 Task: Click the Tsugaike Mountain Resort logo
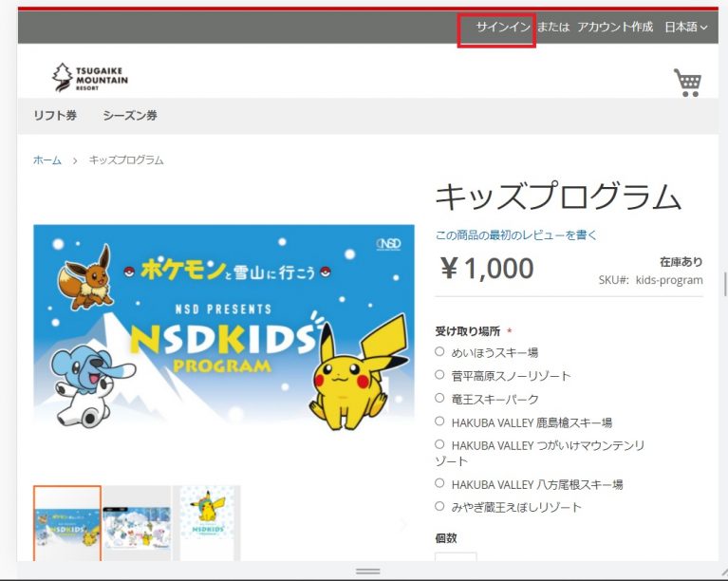(x=90, y=77)
